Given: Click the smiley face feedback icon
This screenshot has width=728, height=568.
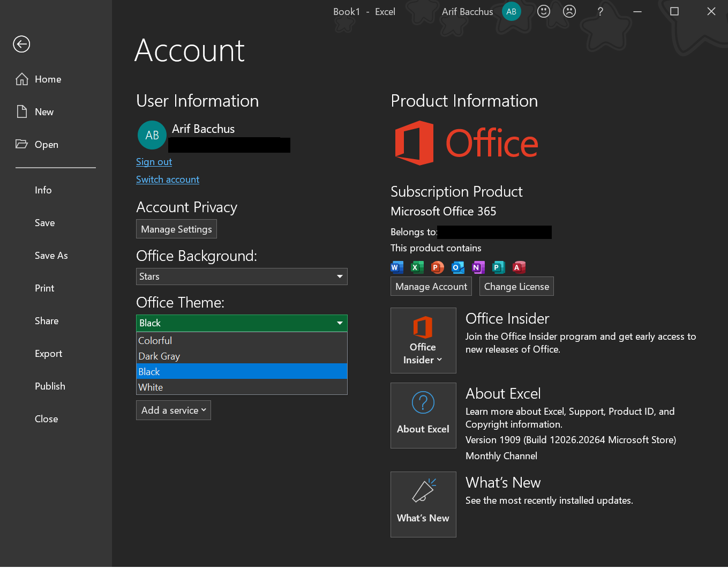Looking at the screenshot, I should coord(544,11).
